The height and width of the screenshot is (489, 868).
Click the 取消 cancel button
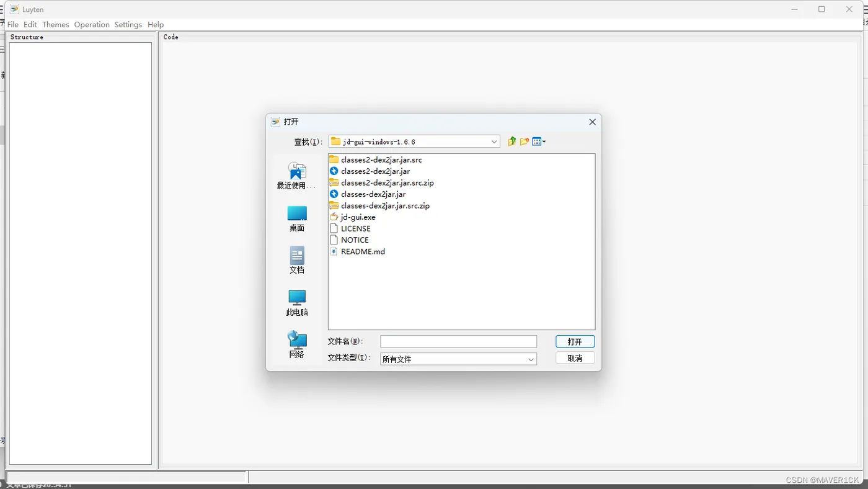click(x=575, y=358)
